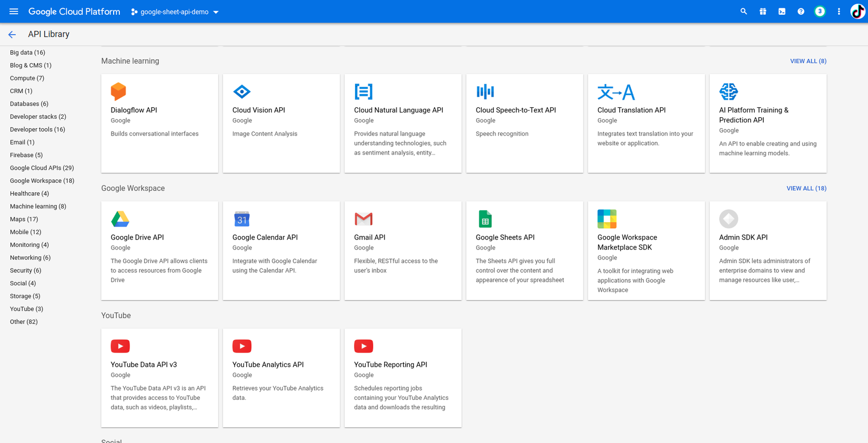Activate the Cloud Shell terminal icon

[782, 12]
